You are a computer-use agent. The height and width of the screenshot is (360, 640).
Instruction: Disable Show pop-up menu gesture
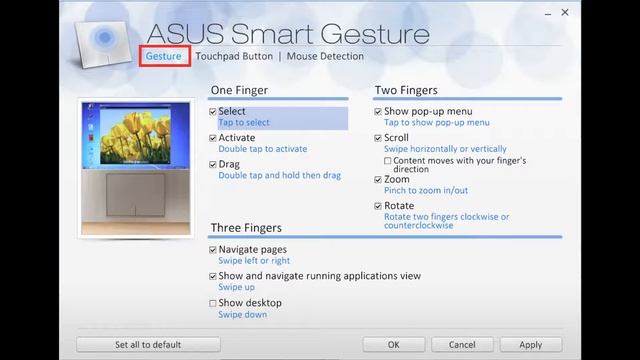coord(378,111)
